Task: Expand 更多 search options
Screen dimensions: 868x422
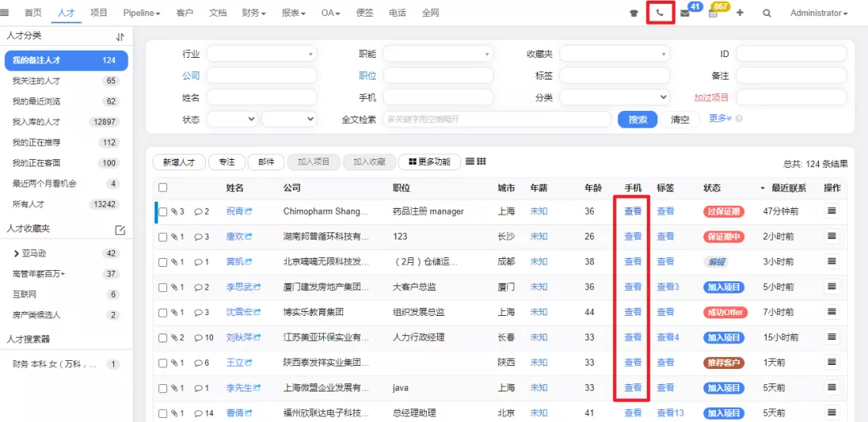Action: click(x=720, y=118)
